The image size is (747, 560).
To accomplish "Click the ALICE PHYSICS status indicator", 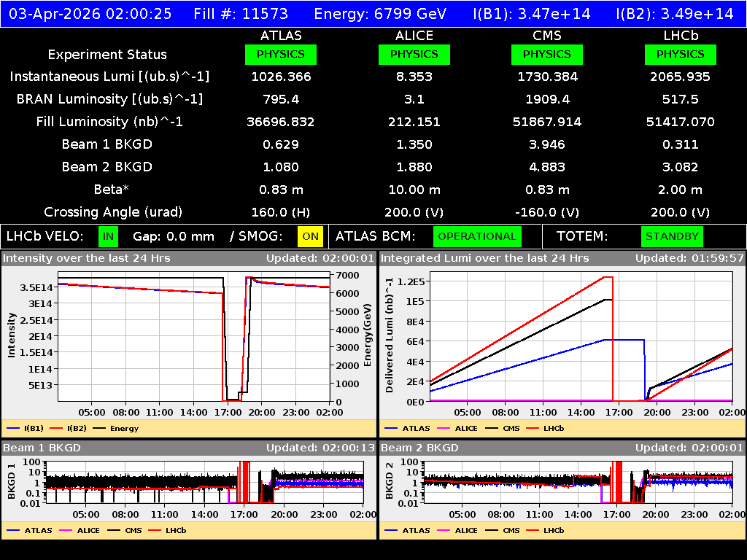I will (414, 54).
